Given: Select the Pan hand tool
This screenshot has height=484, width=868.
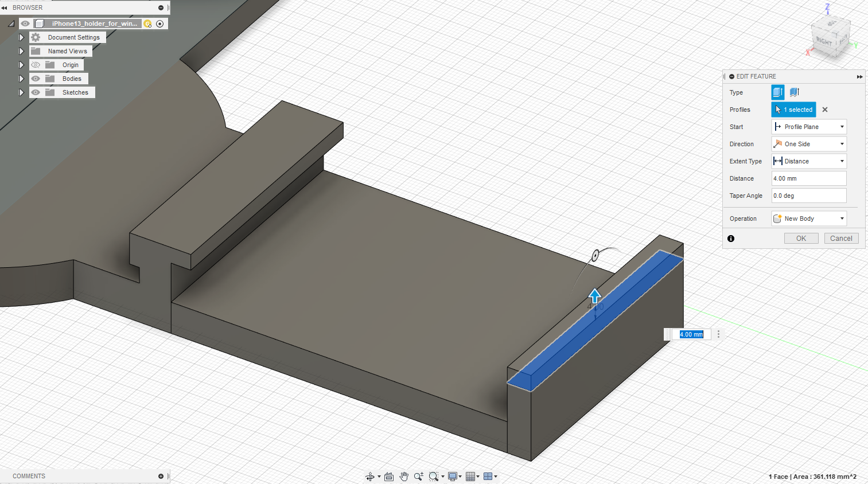Looking at the screenshot, I should pos(404,477).
